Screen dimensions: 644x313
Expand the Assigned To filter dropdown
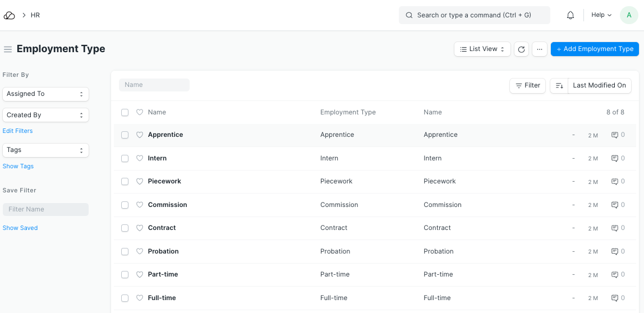pos(45,94)
